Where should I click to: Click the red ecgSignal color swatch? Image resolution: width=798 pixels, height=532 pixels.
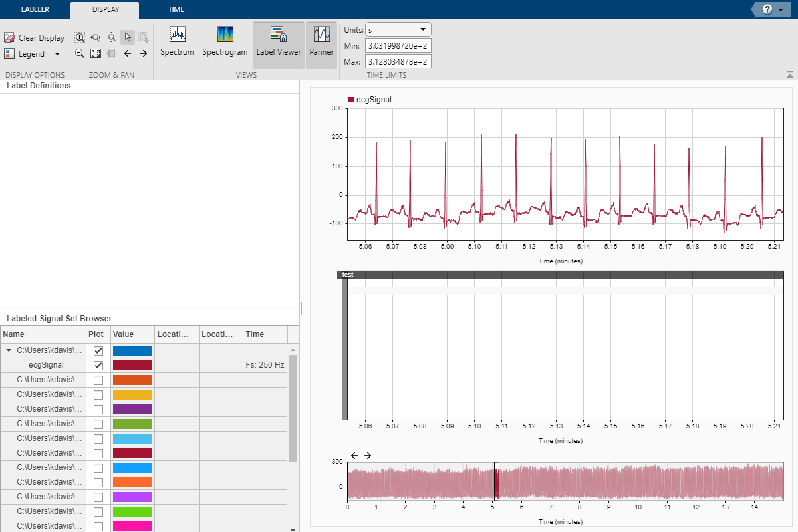pos(132,365)
